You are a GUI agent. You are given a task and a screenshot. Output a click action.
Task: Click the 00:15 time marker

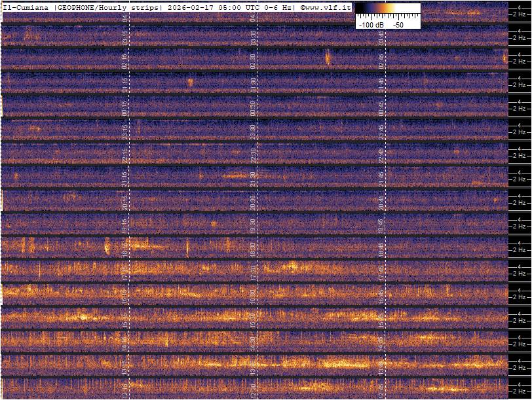click(x=125, y=107)
